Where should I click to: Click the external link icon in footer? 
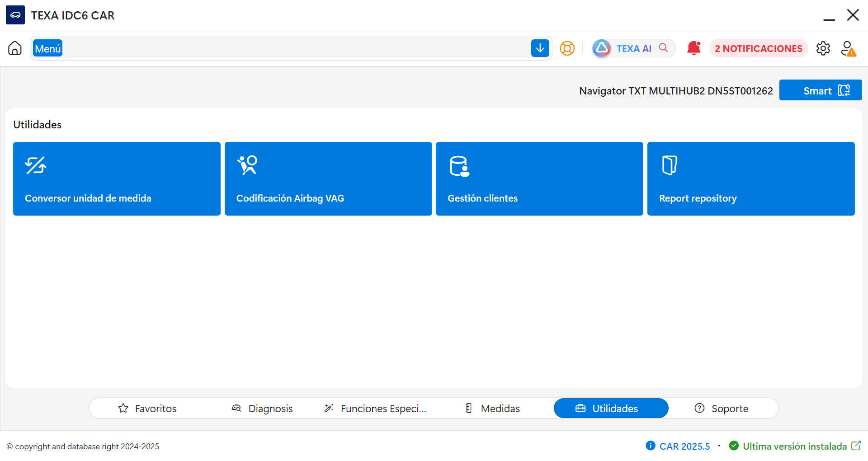[856, 446]
